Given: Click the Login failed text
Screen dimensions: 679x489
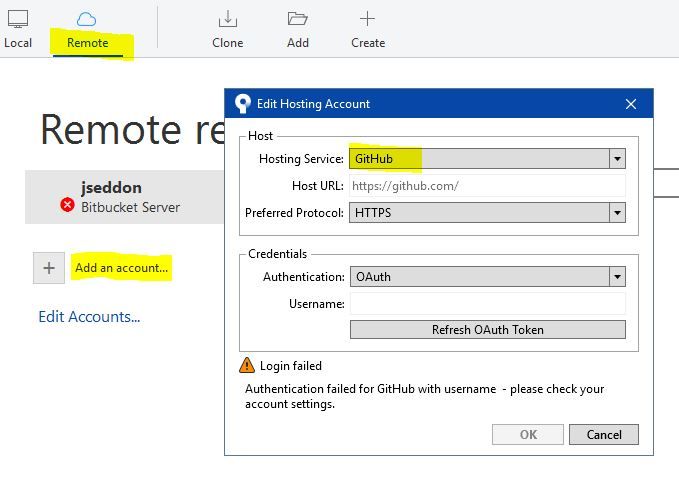Looking at the screenshot, I should pos(291,366).
